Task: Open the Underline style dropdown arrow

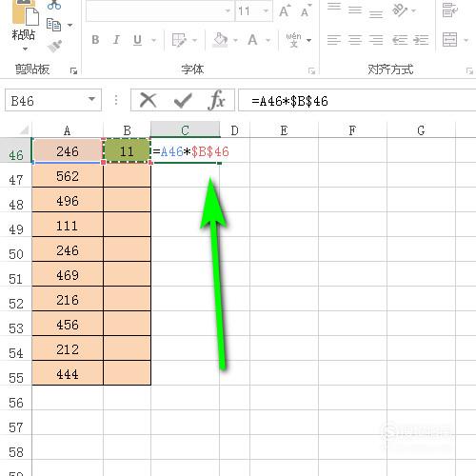Action: [153, 40]
